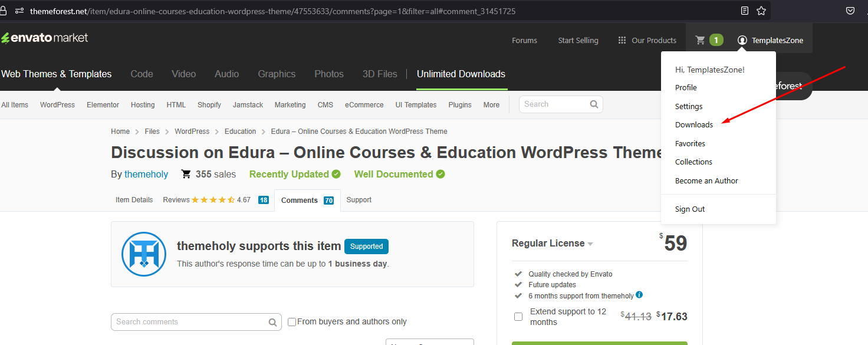
Task: Click the site permissions icon in the address bar
Action: click(x=19, y=11)
